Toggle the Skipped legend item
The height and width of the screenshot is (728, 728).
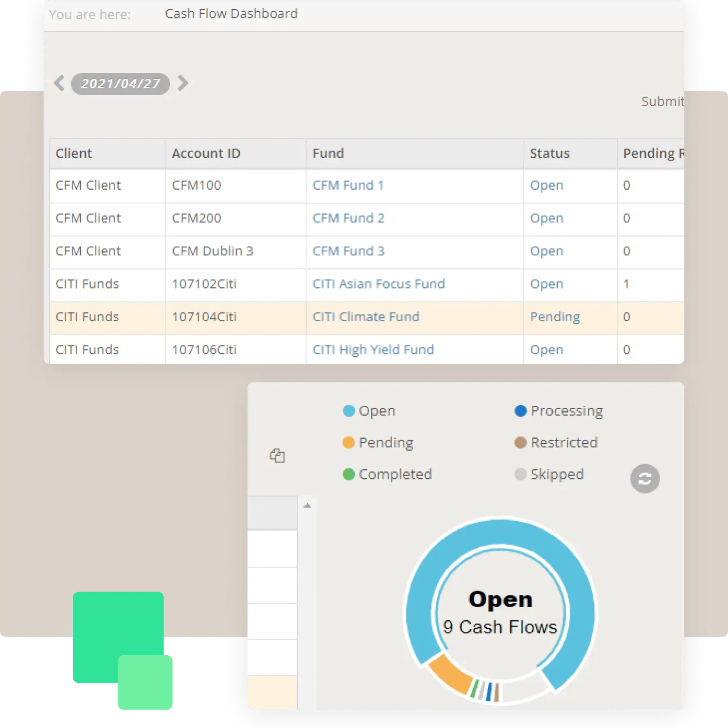pos(549,474)
